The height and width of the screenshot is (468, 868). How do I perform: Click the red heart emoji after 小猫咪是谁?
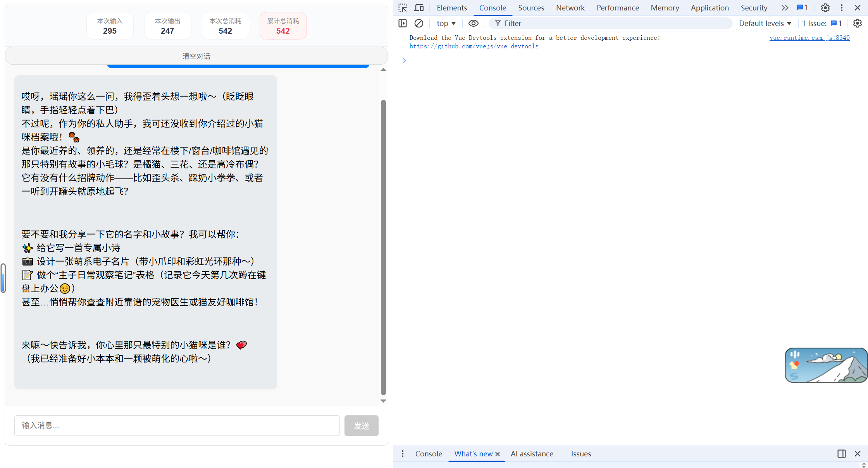pos(241,345)
